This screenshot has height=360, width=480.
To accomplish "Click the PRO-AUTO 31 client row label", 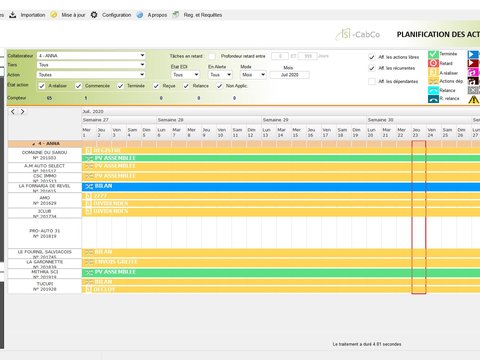I will [45, 233].
